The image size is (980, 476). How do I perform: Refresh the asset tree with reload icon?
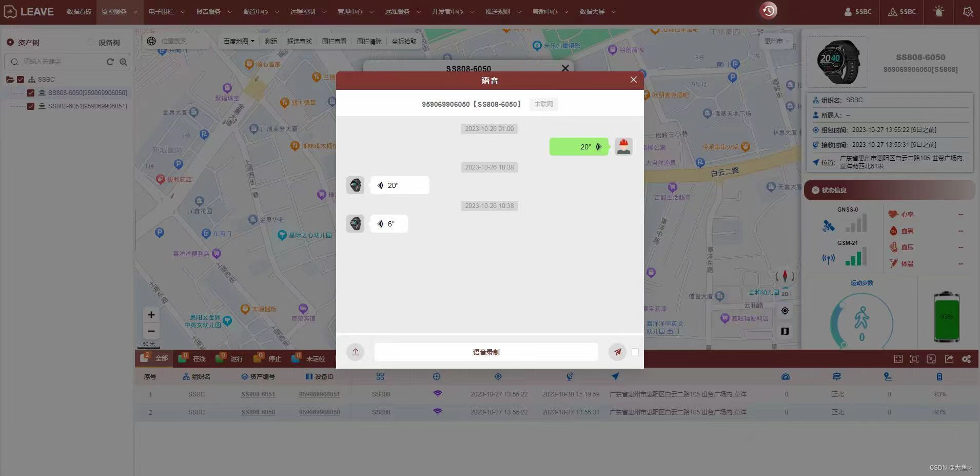pos(110,62)
